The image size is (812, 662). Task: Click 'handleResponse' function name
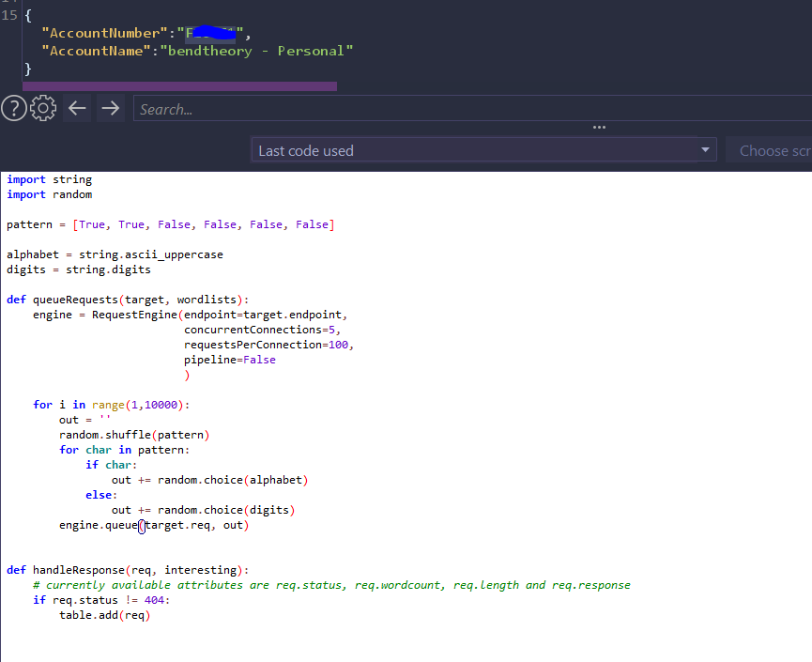[x=79, y=570]
